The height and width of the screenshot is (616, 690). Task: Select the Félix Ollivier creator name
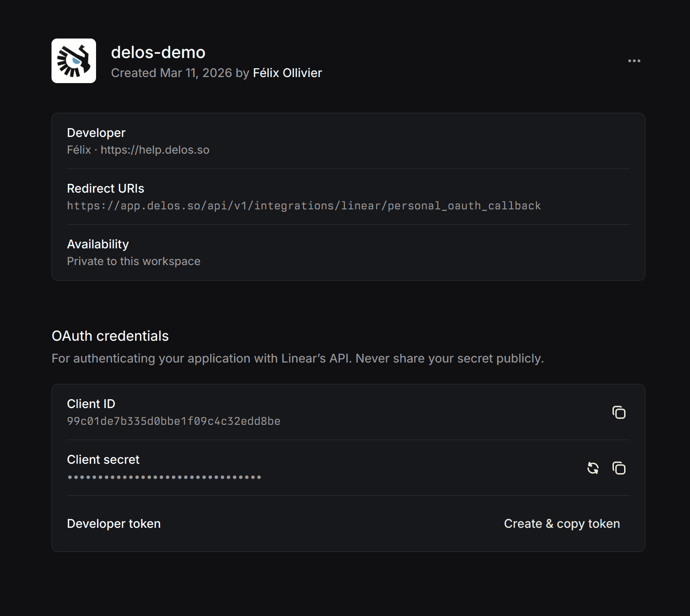pos(287,73)
